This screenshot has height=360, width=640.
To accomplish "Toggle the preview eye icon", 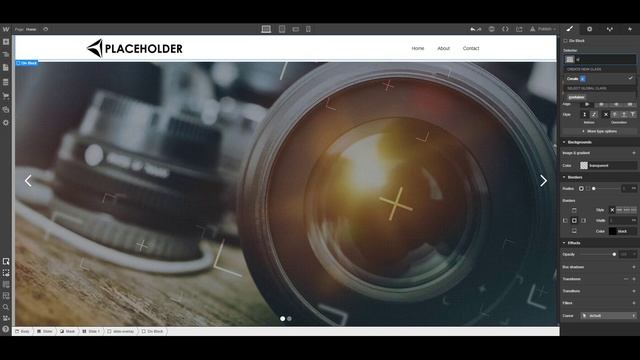I will (492, 29).
